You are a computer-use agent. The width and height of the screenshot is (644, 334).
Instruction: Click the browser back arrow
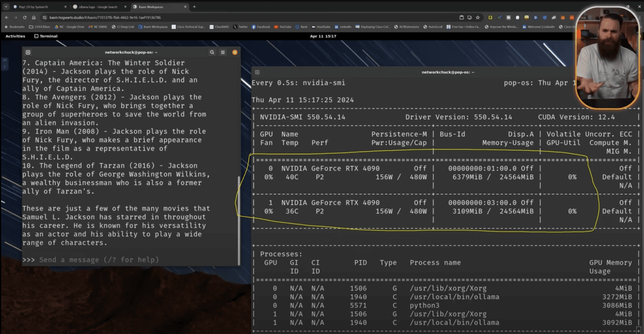pyautogui.click(x=7, y=17)
